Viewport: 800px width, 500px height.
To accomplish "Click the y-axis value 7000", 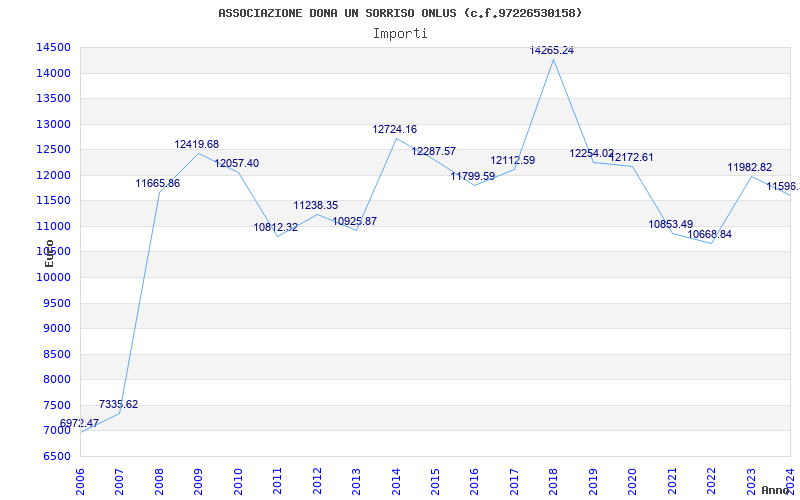I will 56,431.
